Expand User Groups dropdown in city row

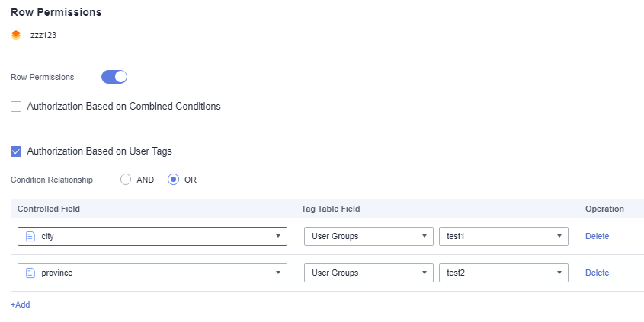click(x=368, y=236)
